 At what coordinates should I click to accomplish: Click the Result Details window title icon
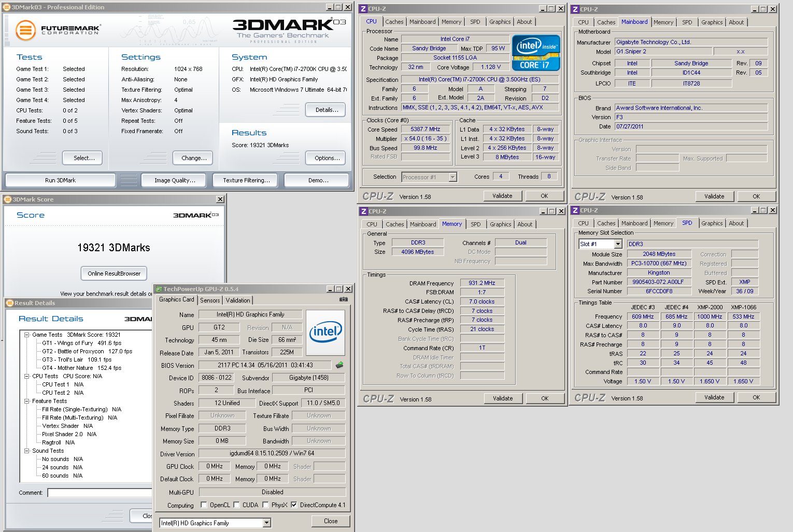[x=9, y=303]
